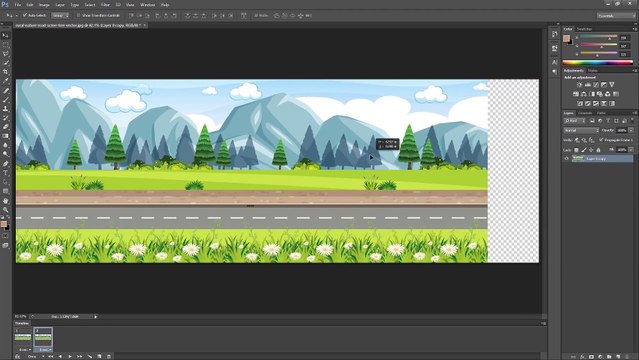This screenshot has height=360, width=639.
Task: Select the Move tool in the toolbox
Action: click(x=5, y=35)
